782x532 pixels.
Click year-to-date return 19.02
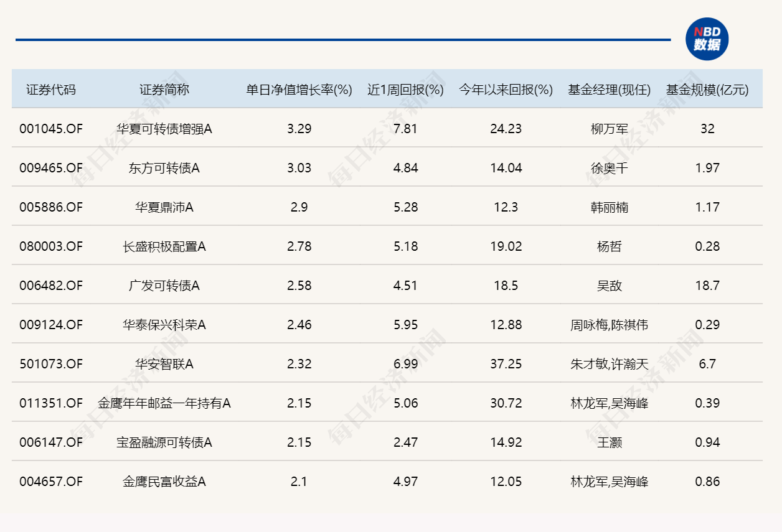(x=506, y=246)
